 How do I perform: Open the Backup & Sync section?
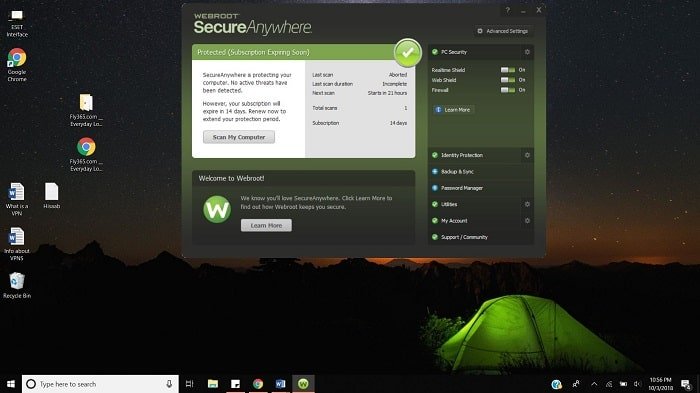pos(481,171)
